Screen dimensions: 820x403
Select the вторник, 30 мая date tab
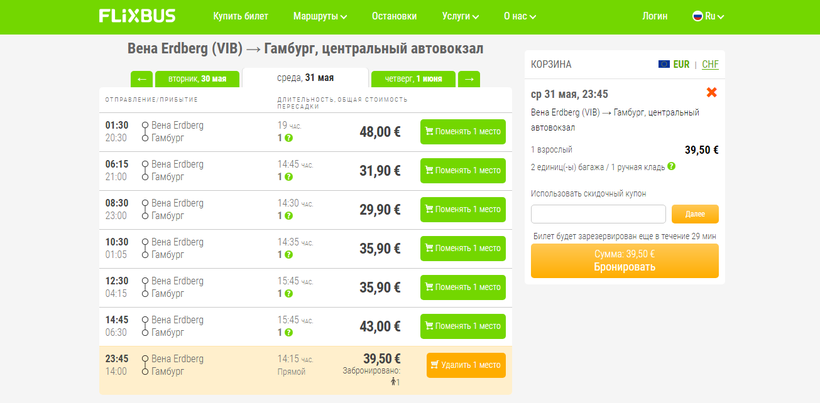point(197,79)
